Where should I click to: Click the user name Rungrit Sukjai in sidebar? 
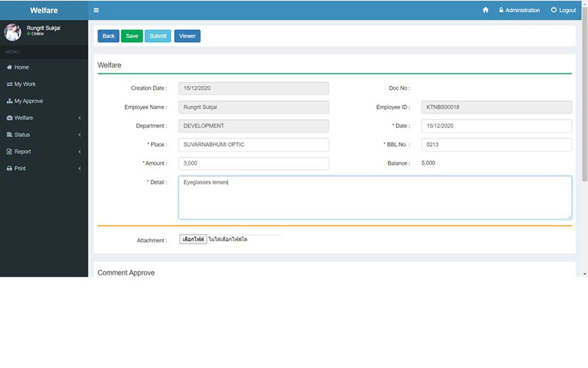click(x=43, y=28)
